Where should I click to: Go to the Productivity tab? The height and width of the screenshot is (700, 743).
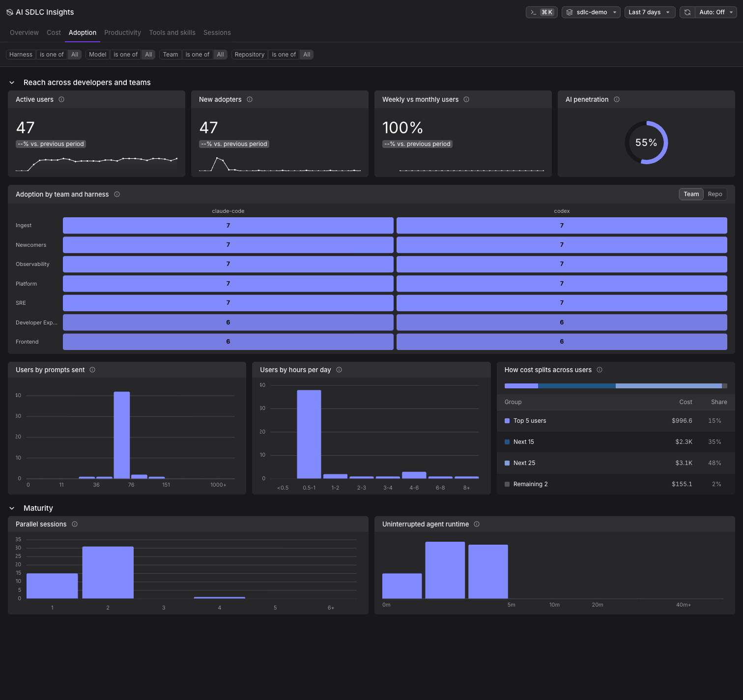tap(122, 32)
